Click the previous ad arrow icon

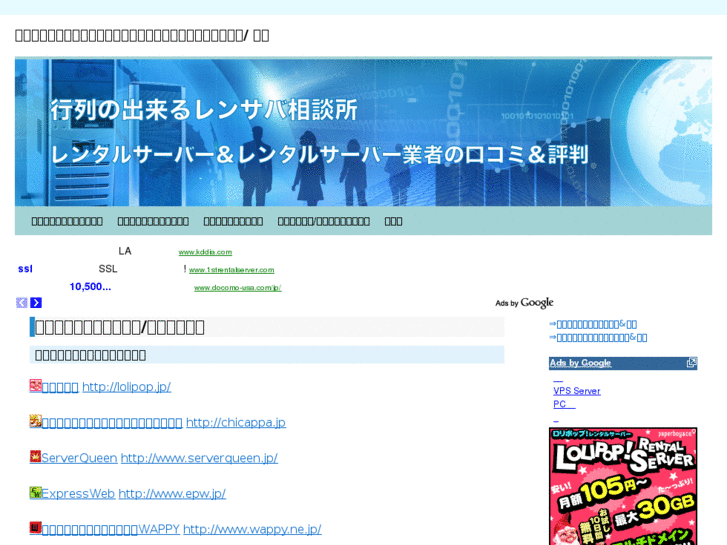click(x=22, y=303)
